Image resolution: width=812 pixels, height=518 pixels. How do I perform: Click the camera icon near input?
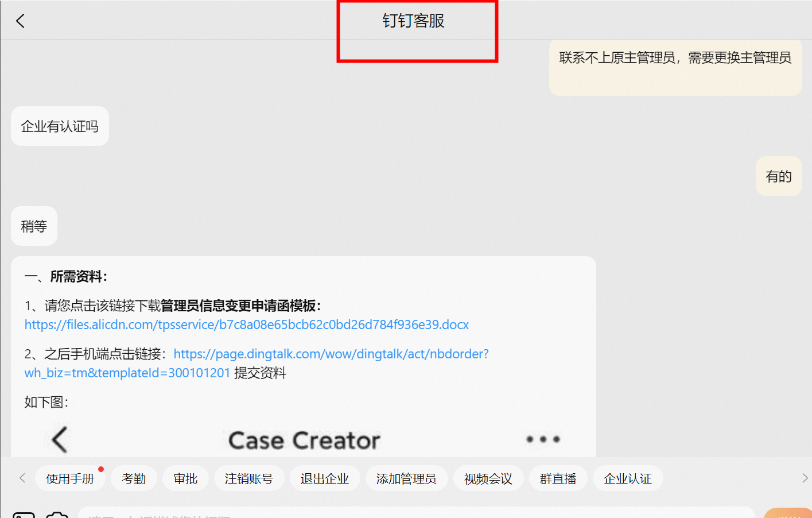(57, 515)
